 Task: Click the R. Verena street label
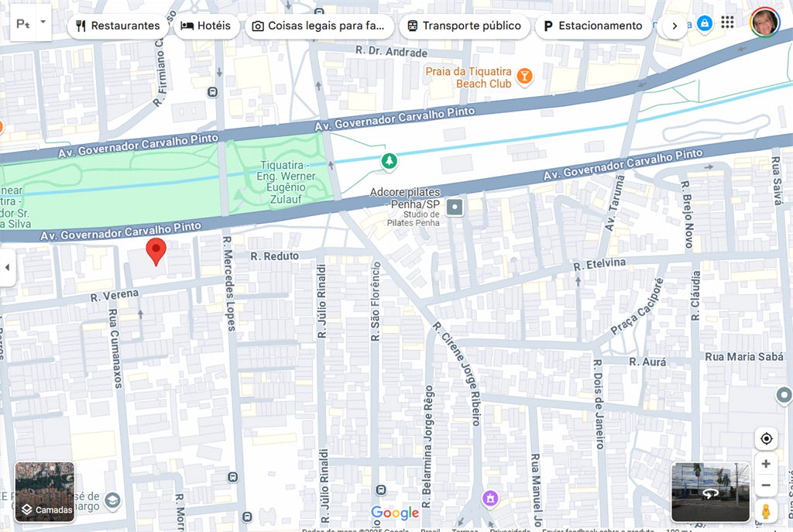[115, 295]
